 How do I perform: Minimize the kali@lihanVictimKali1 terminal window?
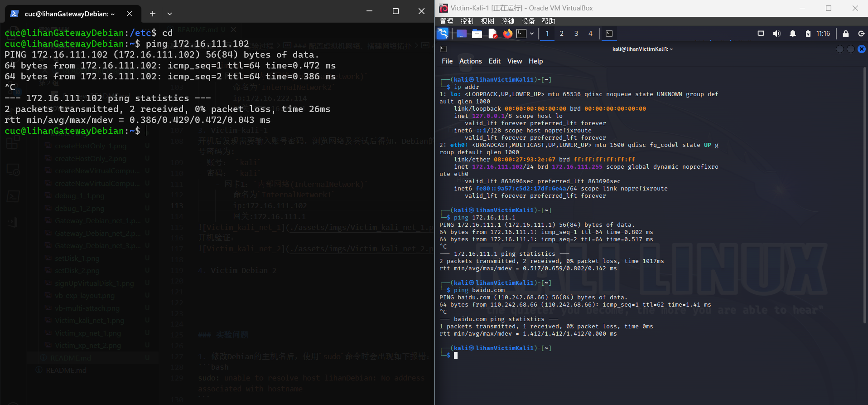[x=840, y=49]
